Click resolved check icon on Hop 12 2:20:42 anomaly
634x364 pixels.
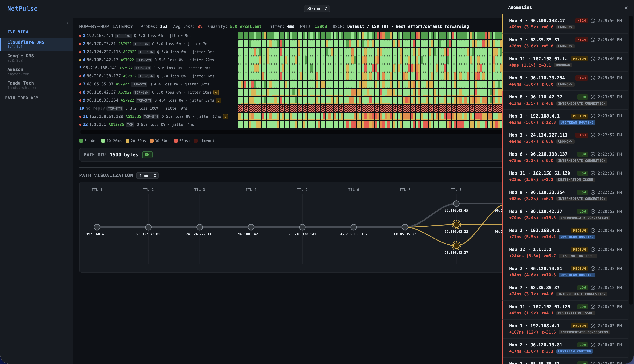click(x=593, y=250)
